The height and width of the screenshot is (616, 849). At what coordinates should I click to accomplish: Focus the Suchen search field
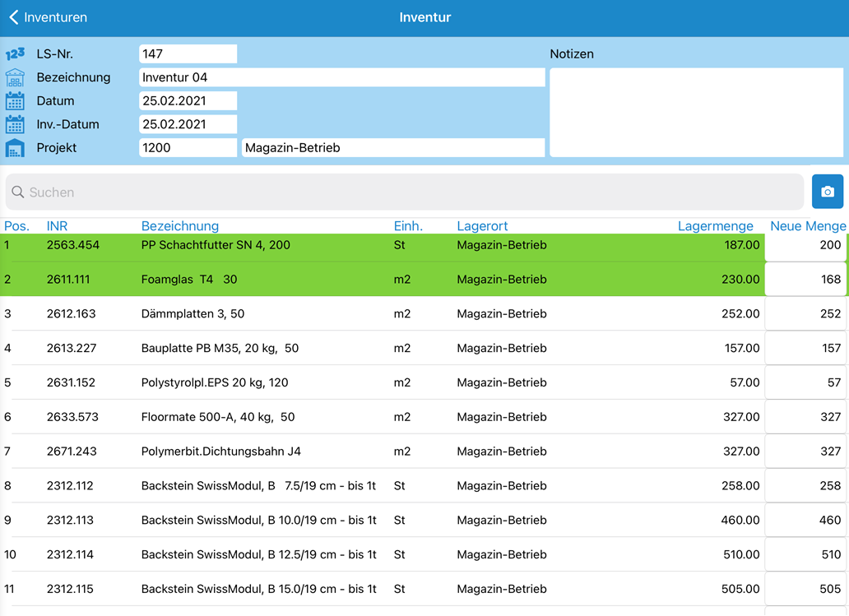pyautogui.click(x=405, y=192)
